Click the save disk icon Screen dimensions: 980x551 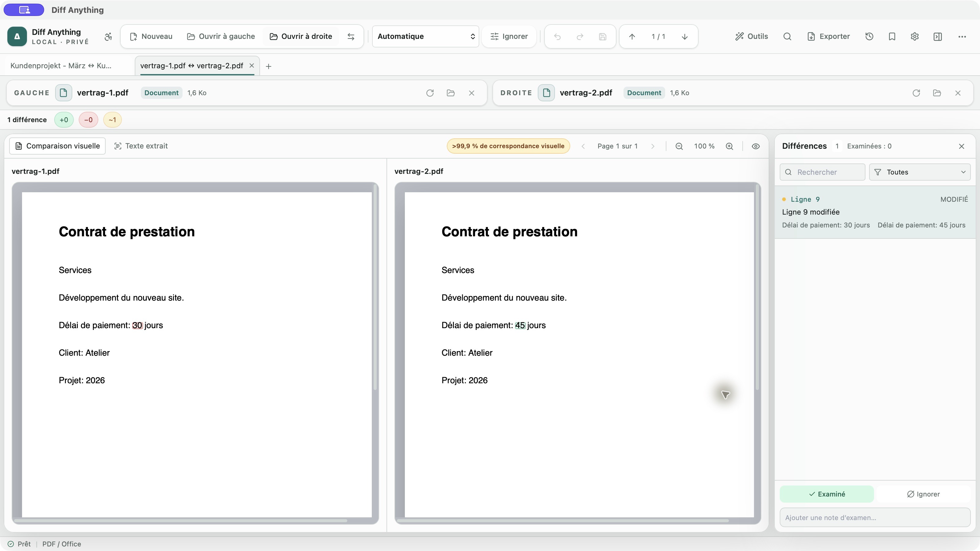click(603, 36)
